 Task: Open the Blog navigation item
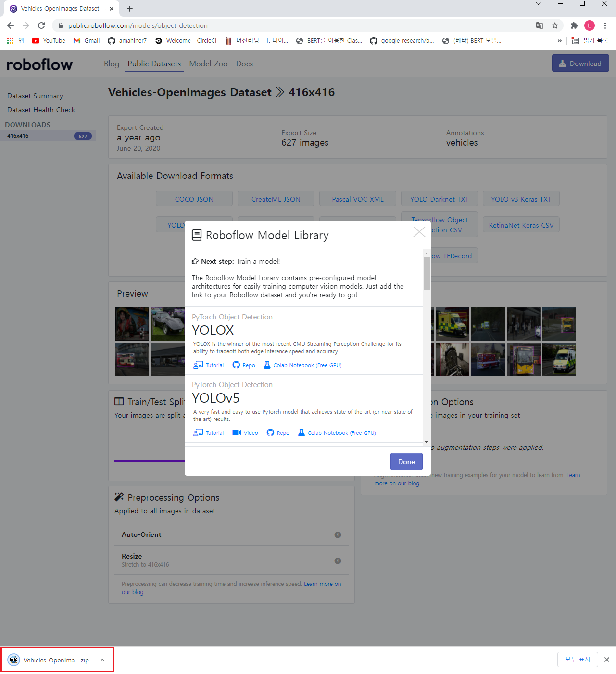coord(112,64)
